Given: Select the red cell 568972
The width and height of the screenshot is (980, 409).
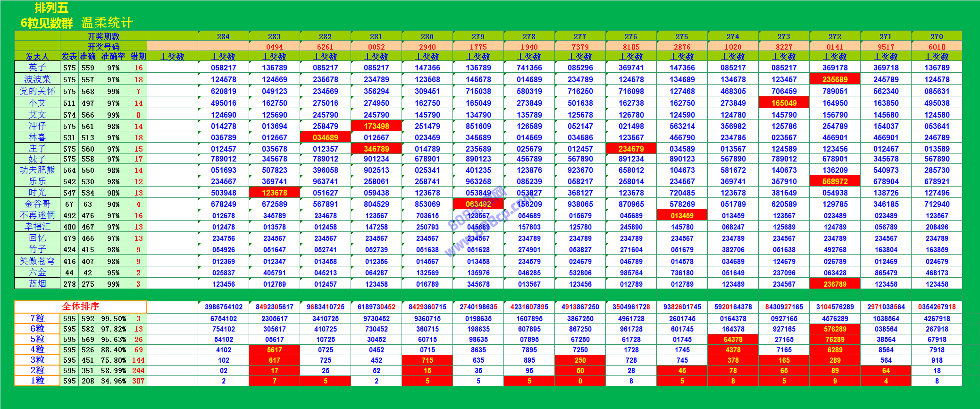Looking at the screenshot, I should [x=835, y=181].
